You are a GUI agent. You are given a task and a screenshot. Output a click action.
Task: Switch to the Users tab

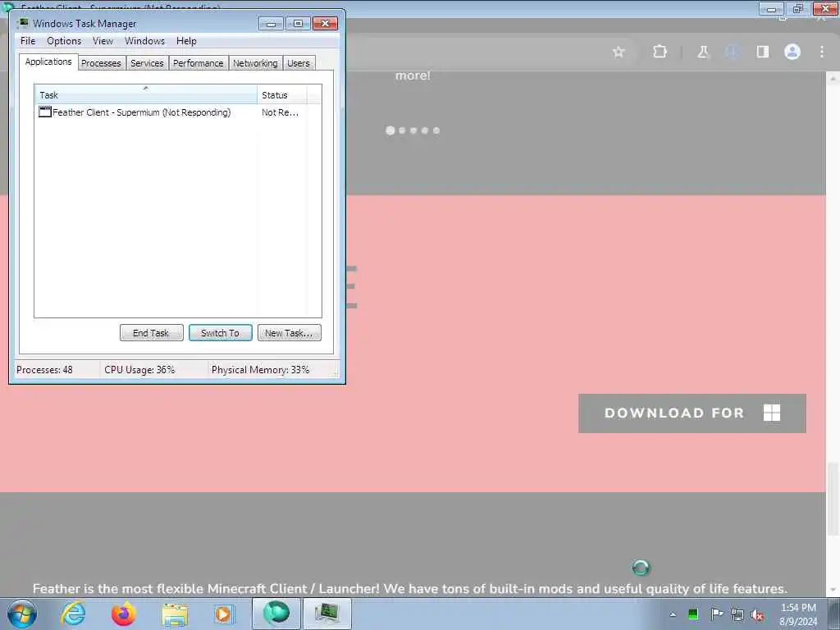(x=299, y=63)
